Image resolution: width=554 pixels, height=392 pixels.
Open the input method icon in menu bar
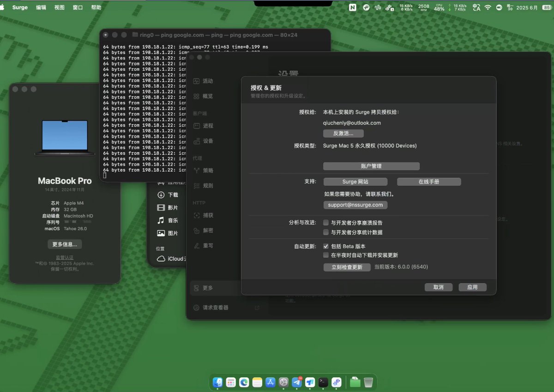[476, 7]
